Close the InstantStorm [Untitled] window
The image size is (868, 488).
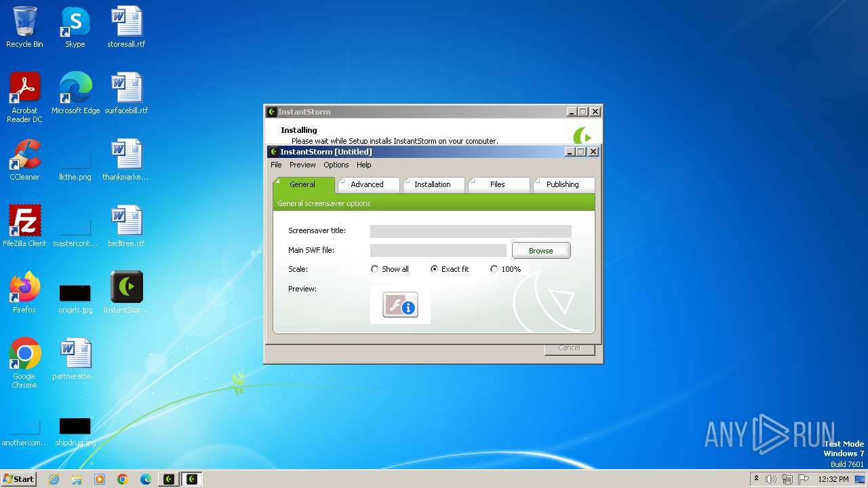click(593, 152)
